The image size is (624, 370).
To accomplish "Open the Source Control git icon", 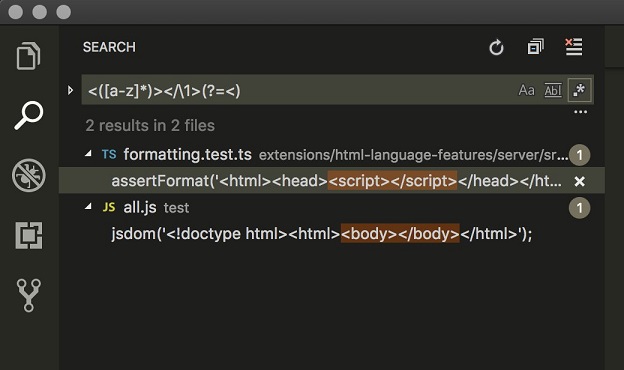I will pos(29,295).
